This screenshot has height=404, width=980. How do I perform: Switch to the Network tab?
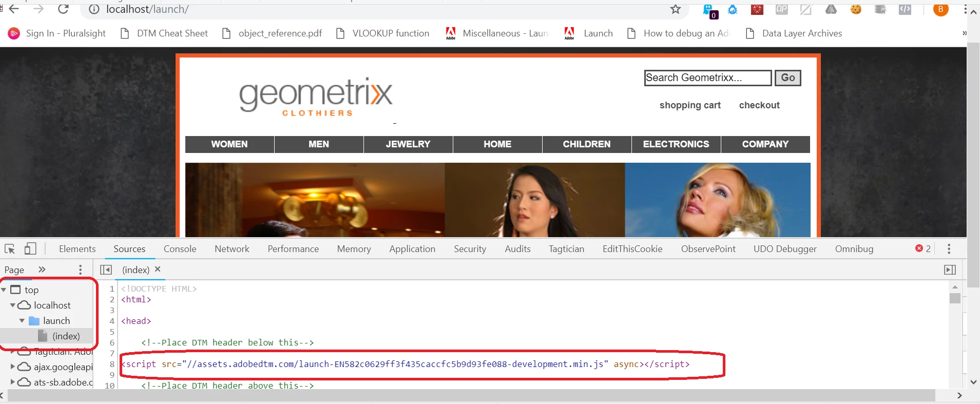[232, 249]
